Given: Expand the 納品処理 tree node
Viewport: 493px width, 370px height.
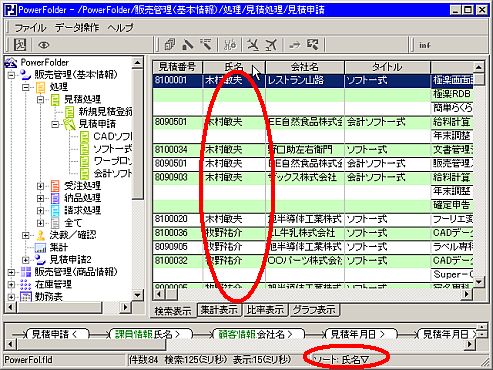Looking at the screenshot, I should click(x=40, y=198).
